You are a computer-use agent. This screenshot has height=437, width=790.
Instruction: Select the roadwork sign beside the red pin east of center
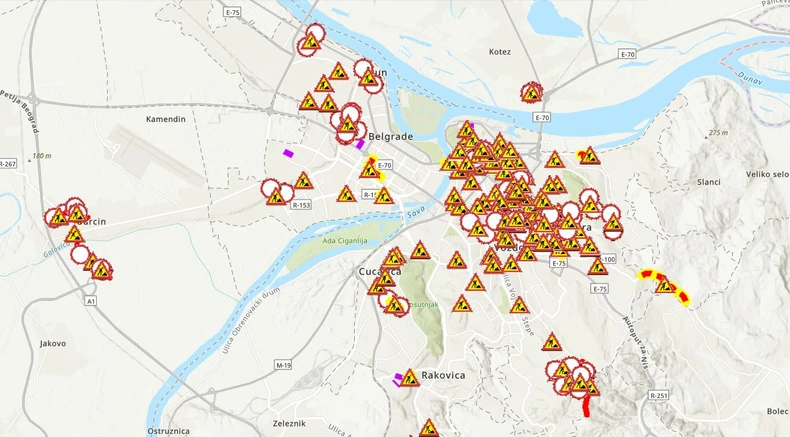tap(589, 156)
